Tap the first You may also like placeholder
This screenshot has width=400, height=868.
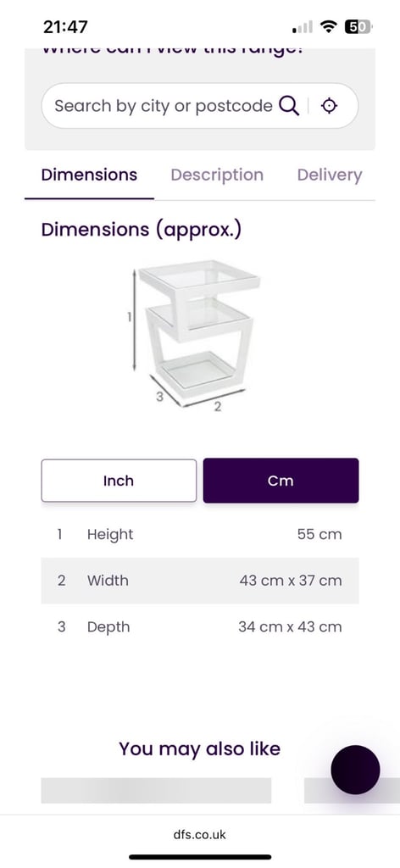[x=156, y=791]
